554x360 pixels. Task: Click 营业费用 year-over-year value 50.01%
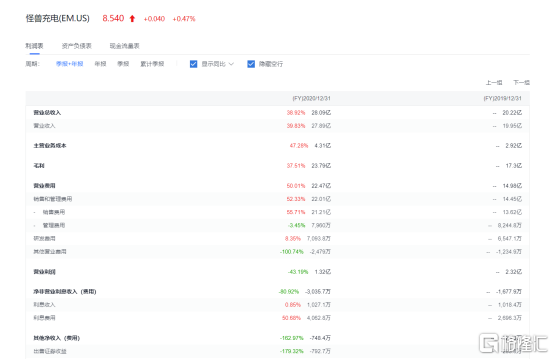pyautogui.click(x=296, y=186)
